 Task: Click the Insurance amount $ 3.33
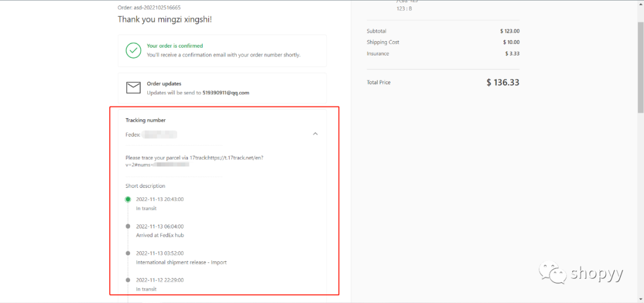513,54
